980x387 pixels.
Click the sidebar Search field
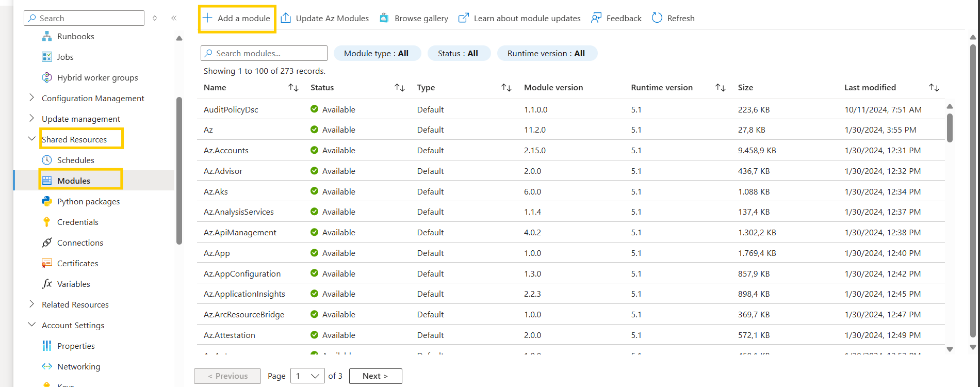pos(84,18)
